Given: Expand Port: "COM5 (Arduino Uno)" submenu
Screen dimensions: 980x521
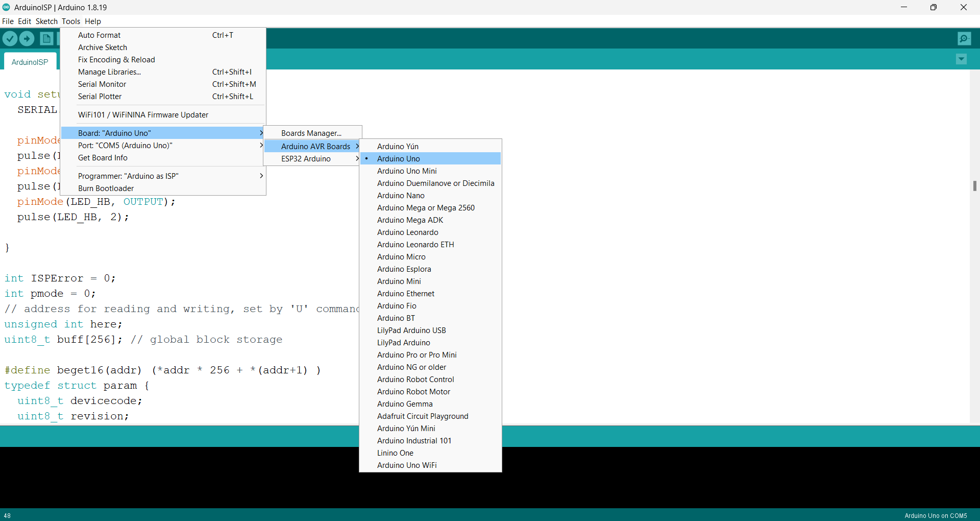Looking at the screenshot, I should tap(163, 146).
